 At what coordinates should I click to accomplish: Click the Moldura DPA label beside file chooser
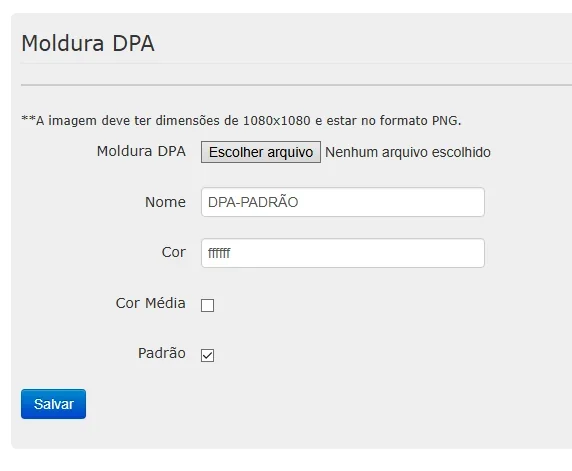(x=141, y=151)
